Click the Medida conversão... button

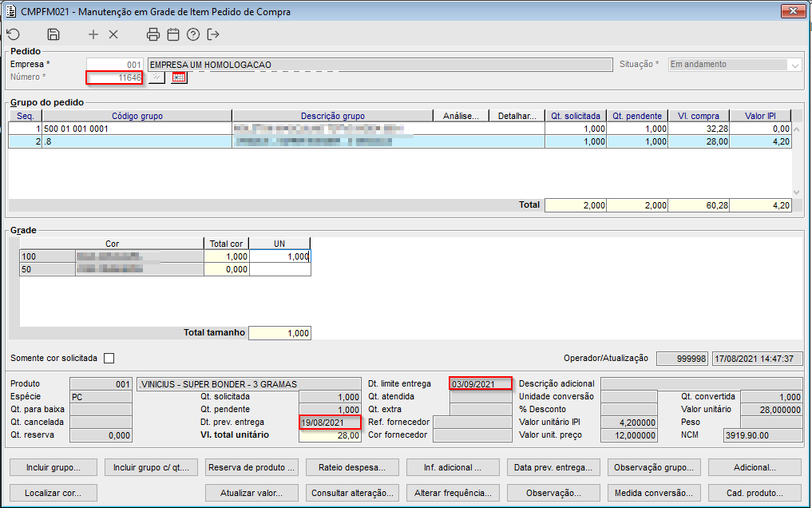654,493
